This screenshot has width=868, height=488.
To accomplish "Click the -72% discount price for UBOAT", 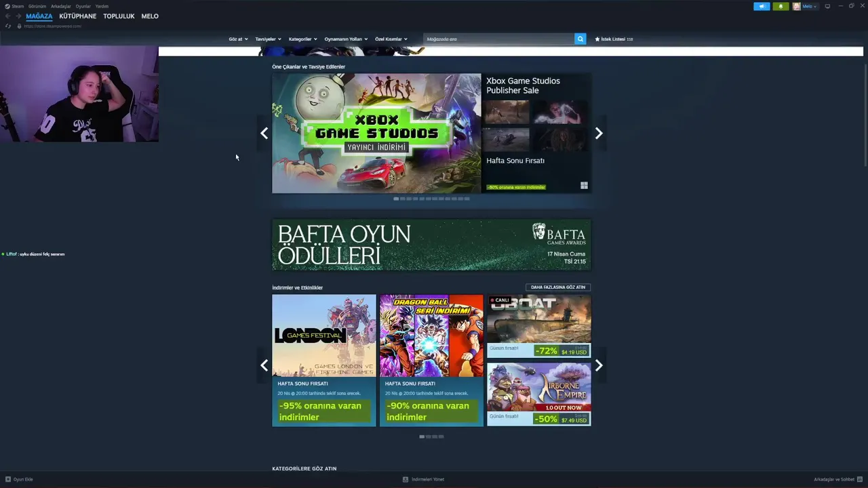I will 561,351.
